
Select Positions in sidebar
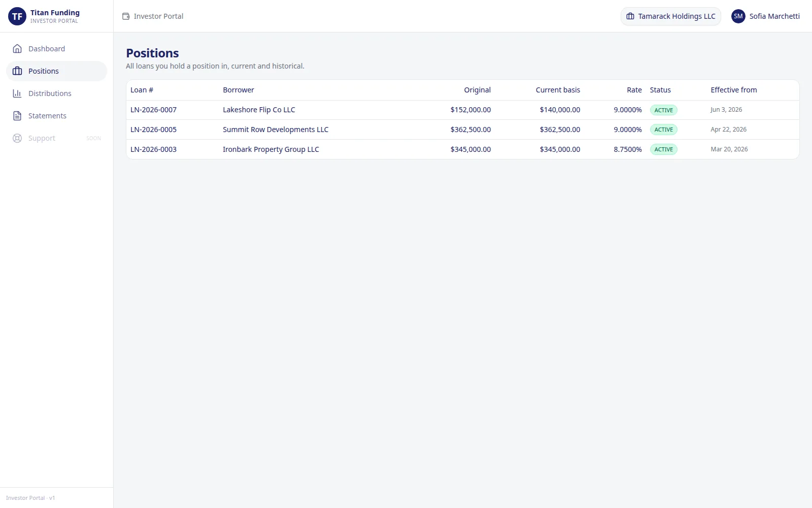(x=56, y=71)
